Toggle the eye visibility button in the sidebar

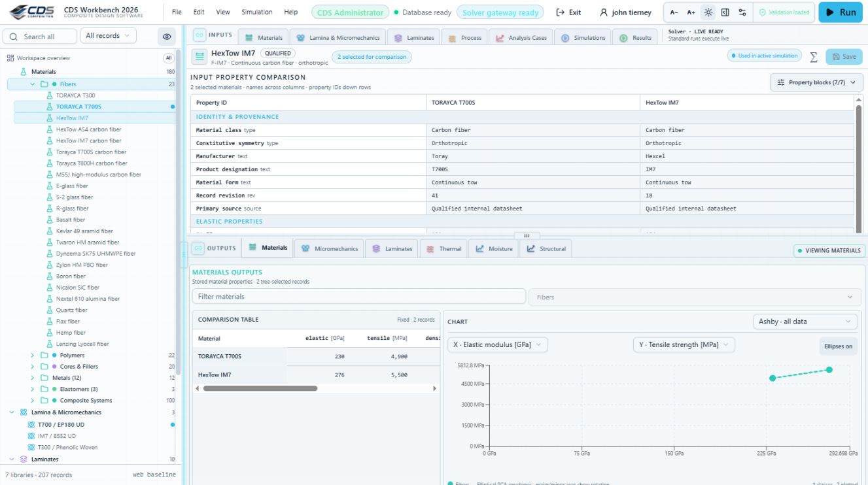coord(167,37)
